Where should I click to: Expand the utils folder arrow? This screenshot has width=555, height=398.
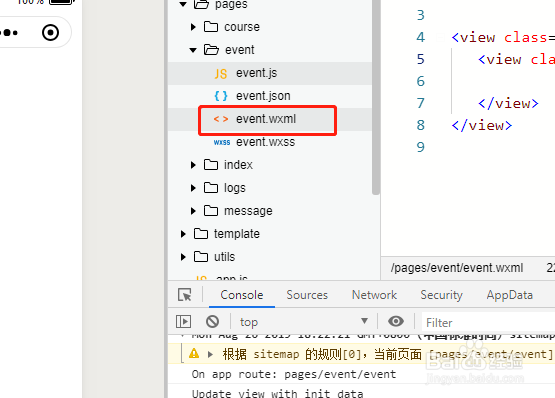pos(183,257)
